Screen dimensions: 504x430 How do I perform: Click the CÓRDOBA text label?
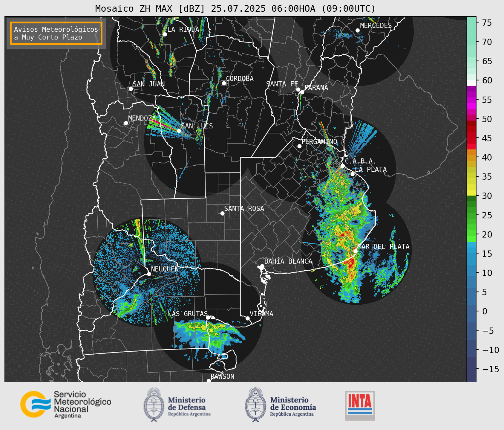[240, 79]
